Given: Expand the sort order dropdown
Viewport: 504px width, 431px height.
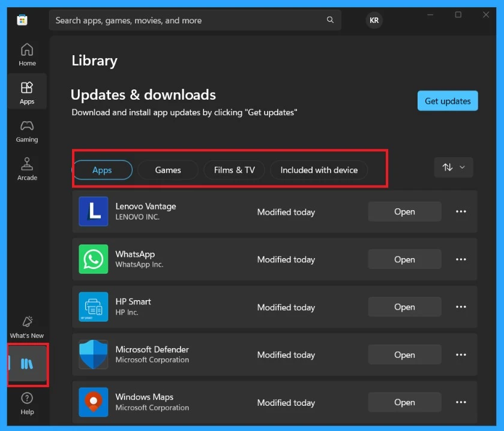Looking at the screenshot, I should 454,167.
